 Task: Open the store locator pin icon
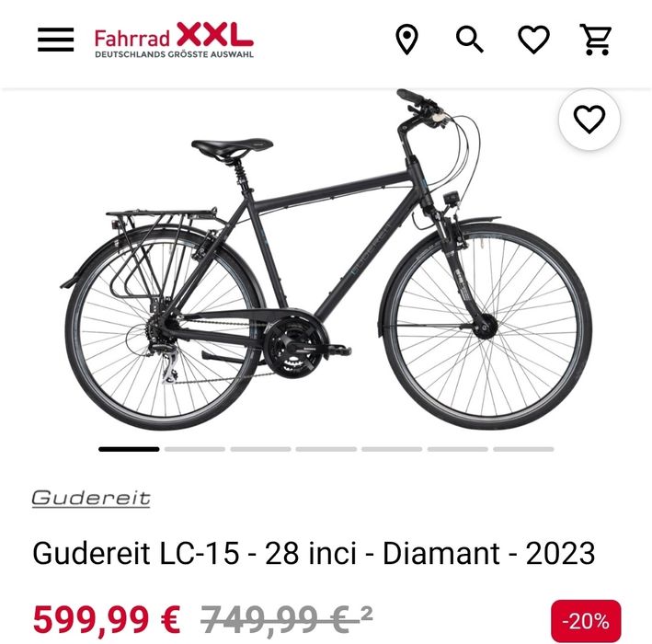click(406, 40)
